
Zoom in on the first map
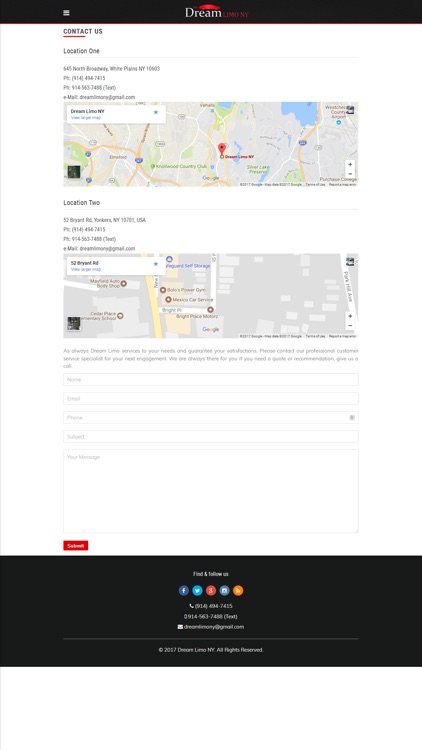point(350,165)
